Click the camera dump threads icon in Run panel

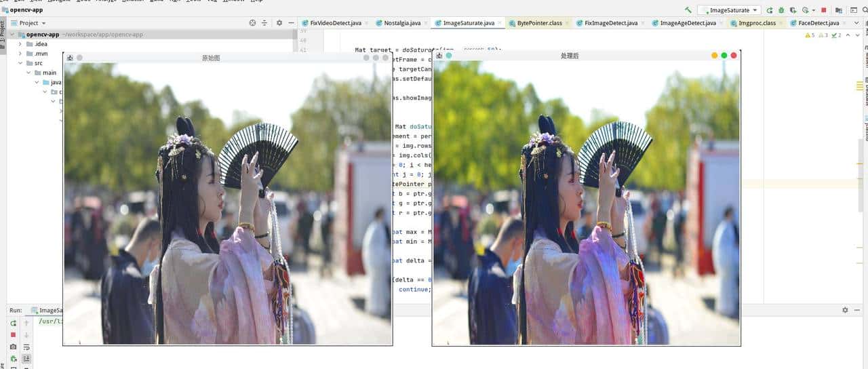click(13, 347)
